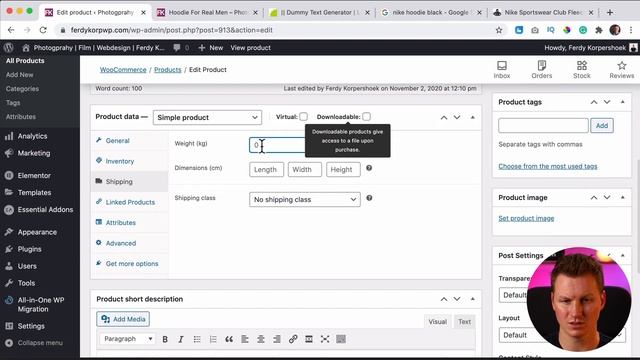This screenshot has height=360, width=640.
Task: Click the Length dimension field
Action: (266, 169)
